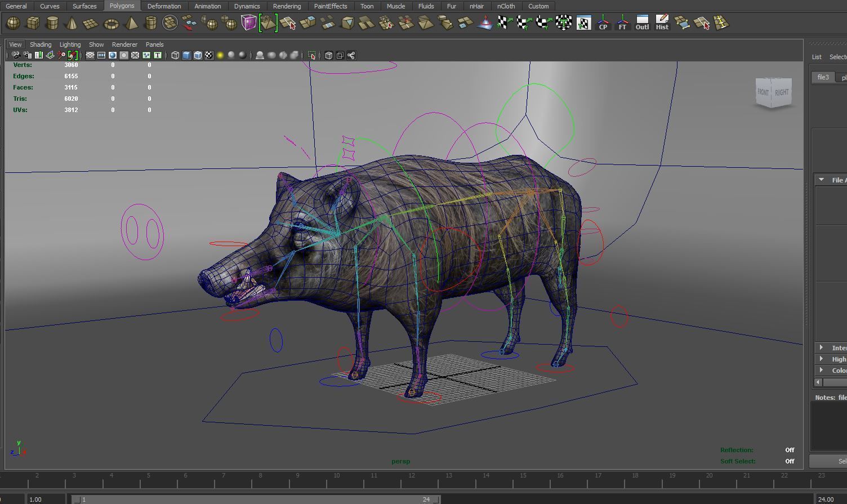Expand the Color Balance attribute section
This screenshot has height=504, width=847.
click(822, 370)
